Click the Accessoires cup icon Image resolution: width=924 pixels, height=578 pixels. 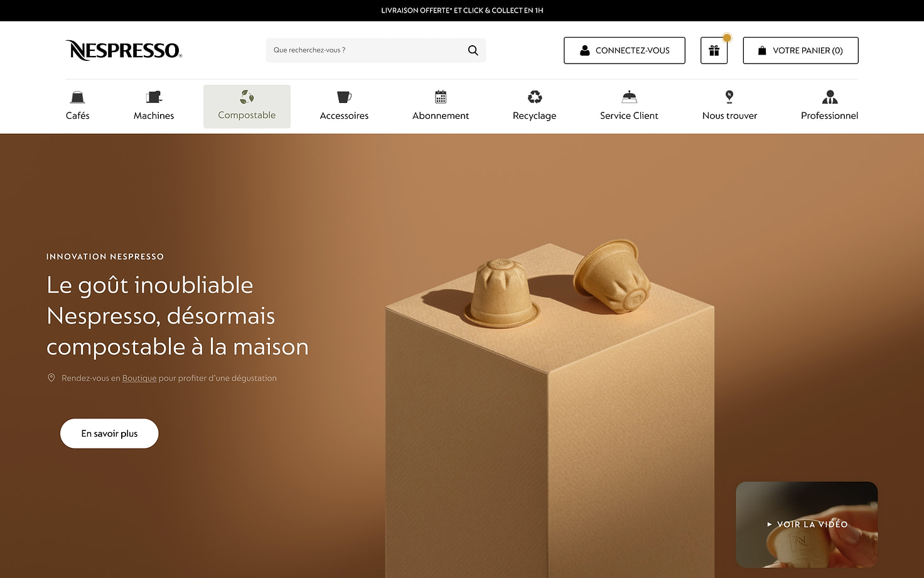[x=344, y=97]
